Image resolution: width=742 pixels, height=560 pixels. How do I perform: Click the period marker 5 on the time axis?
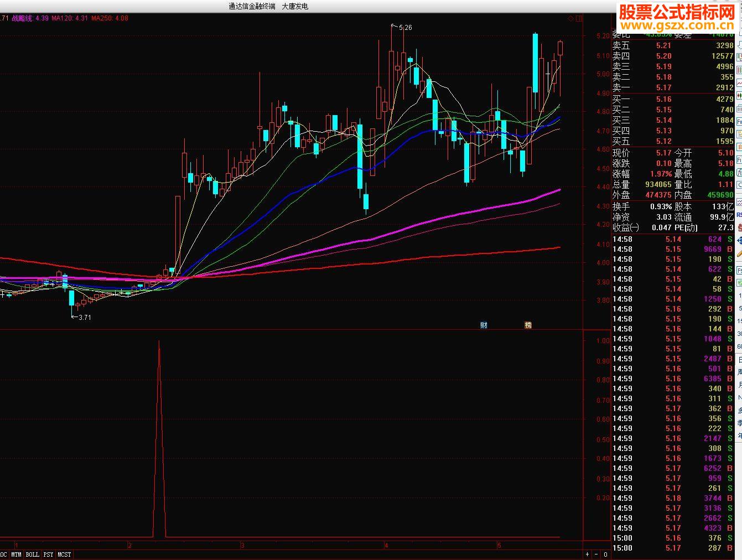(499, 545)
